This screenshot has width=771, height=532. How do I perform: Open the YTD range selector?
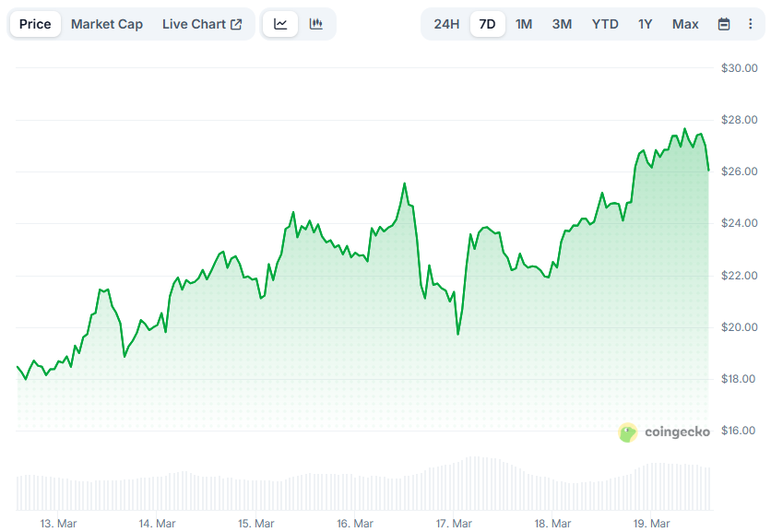[605, 24]
